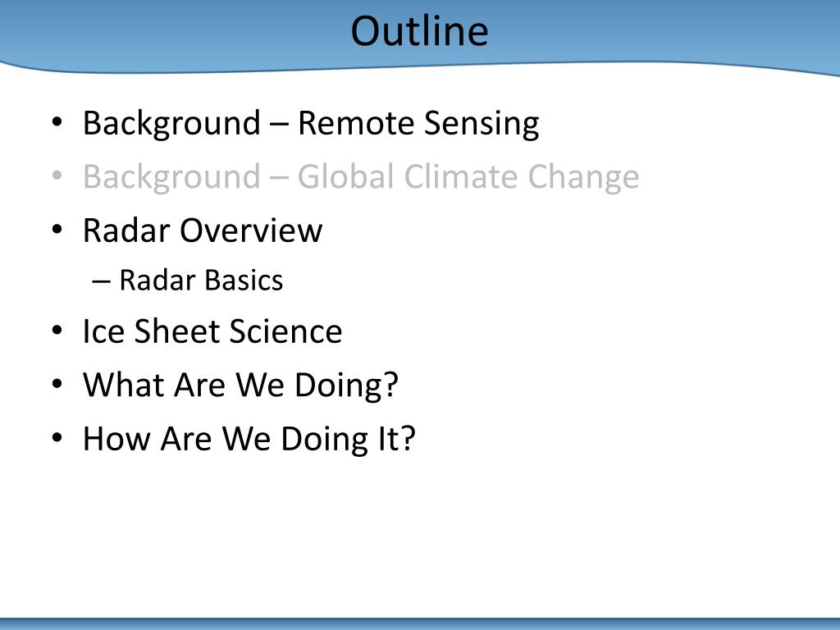Click the blue header banner left of "Outline"
Image resolution: width=840 pixels, height=630 pixels.
164,33
